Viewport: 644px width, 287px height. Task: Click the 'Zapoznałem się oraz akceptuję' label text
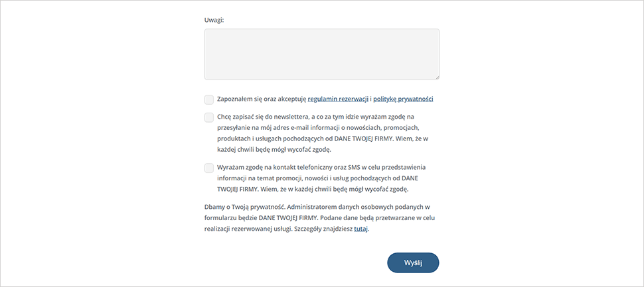[x=262, y=99]
